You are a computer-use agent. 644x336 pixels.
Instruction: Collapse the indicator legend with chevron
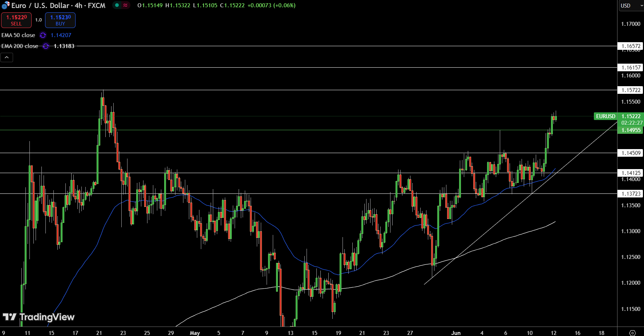click(7, 57)
